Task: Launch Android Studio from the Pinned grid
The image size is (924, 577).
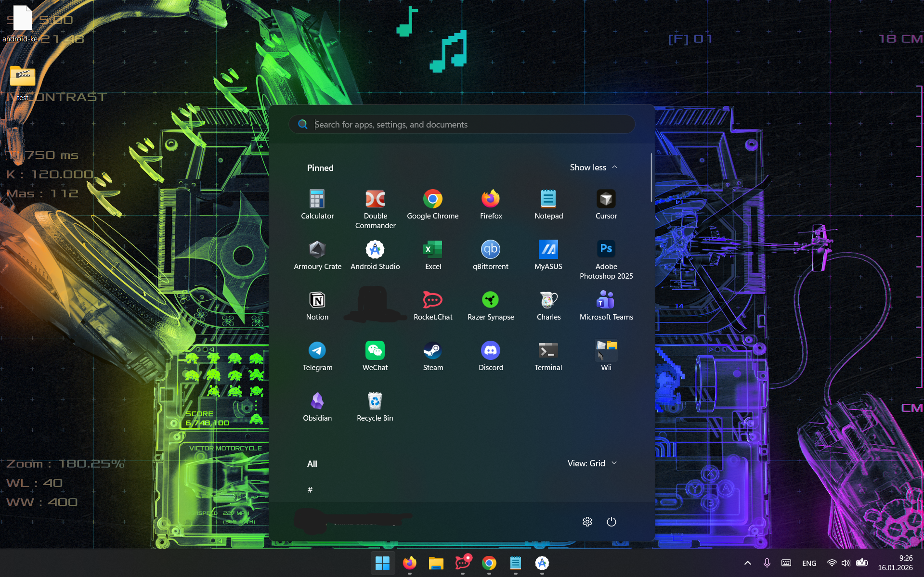Action: tap(375, 255)
